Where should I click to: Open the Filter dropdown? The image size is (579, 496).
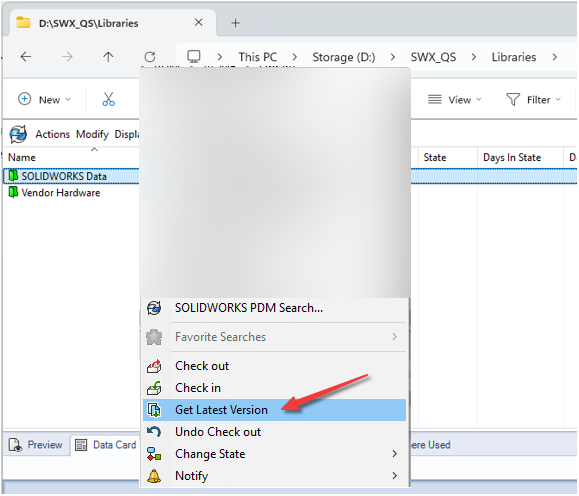[534, 100]
